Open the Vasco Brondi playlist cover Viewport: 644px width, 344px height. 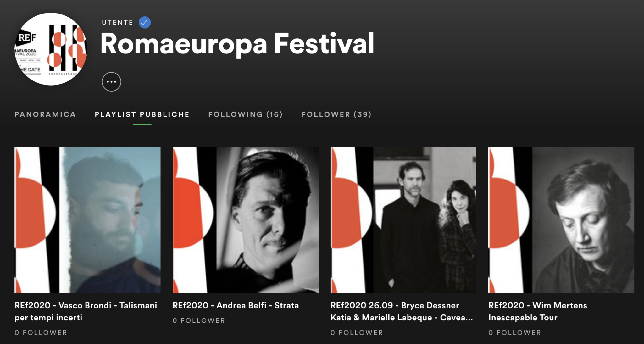tap(87, 220)
